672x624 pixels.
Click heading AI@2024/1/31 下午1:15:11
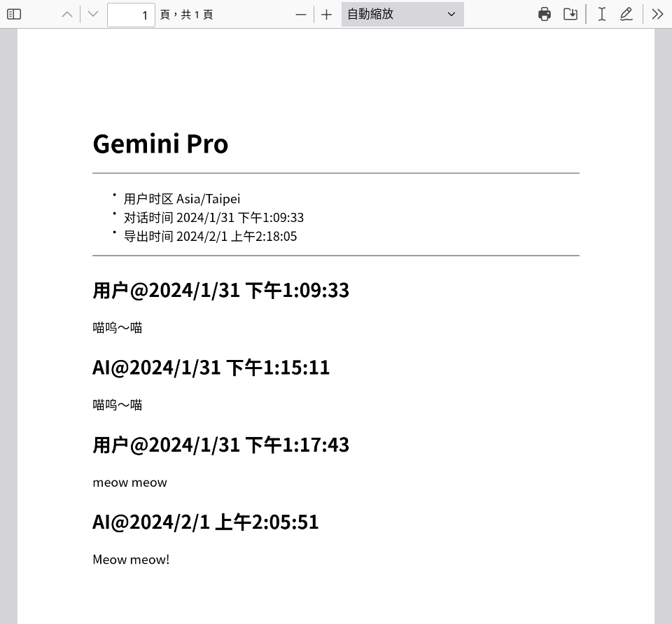211,368
